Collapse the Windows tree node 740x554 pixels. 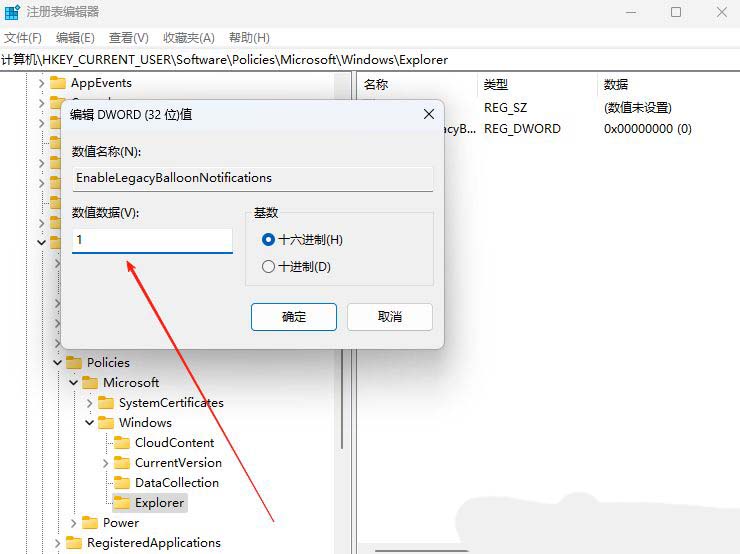tap(89, 422)
